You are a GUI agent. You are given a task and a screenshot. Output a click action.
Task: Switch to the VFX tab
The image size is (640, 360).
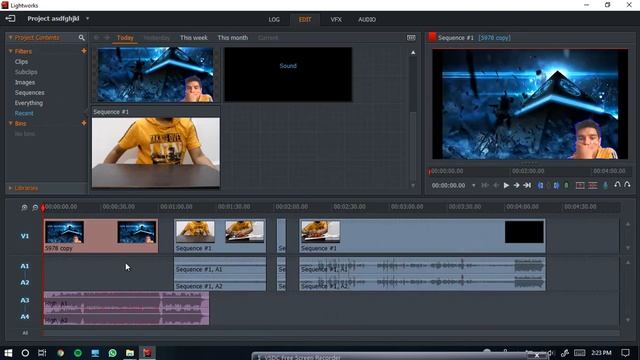click(x=336, y=19)
